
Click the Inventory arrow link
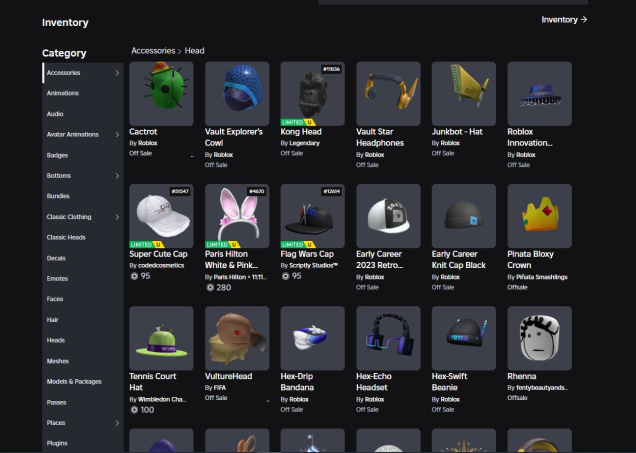click(x=564, y=19)
